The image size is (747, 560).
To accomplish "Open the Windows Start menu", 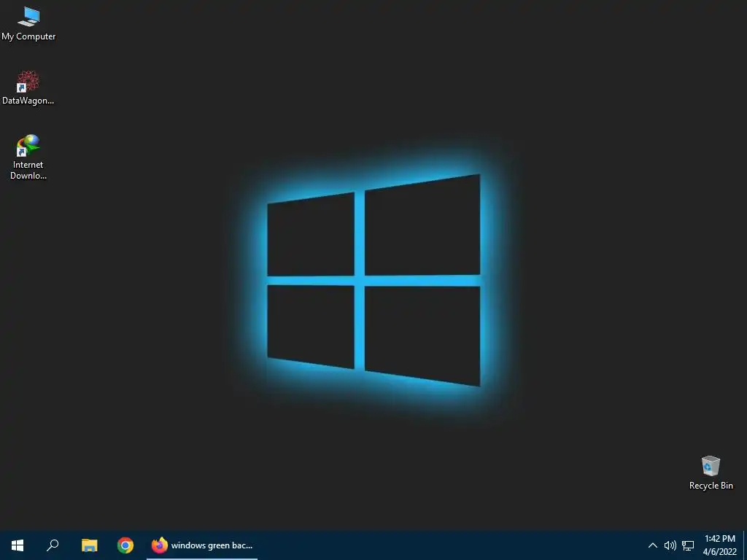I will 18,545.
